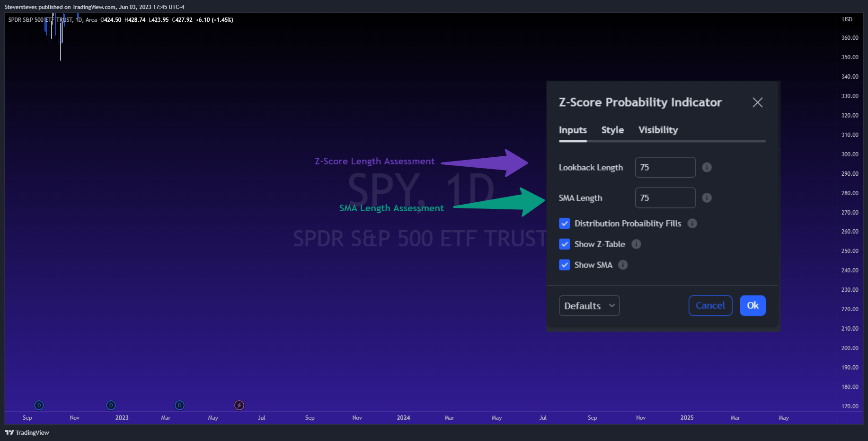
Task: Open the Defaults dropdown
Action: 589,306
